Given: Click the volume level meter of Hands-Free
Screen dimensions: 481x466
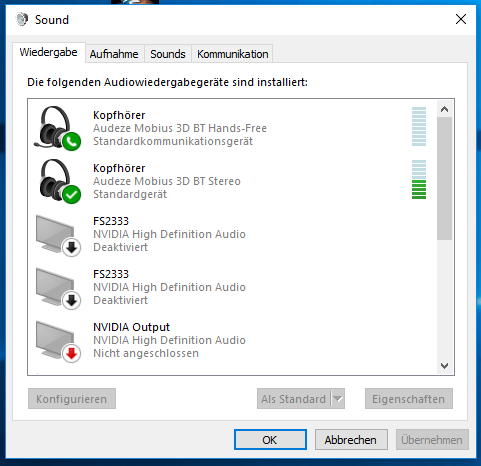Looking at the screenshot, I should tap(419, 127).
